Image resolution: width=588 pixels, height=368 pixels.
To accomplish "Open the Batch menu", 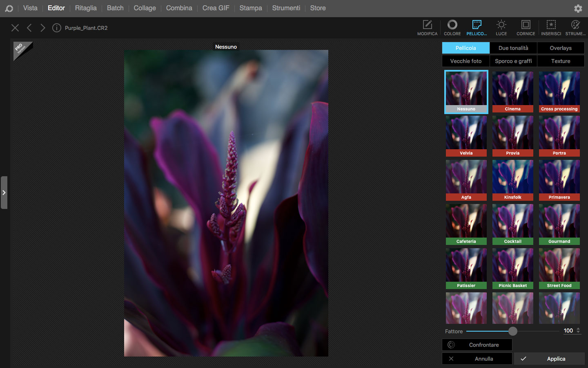I will tap(115, 8).
